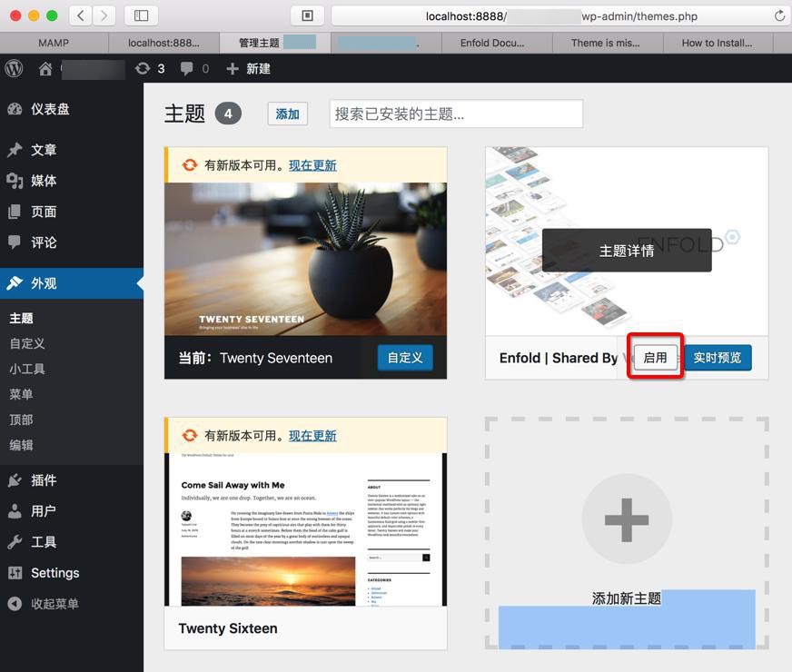Toggle the Safari sidebar button
This screenshot has height=672, width=792.
(141, 15)
